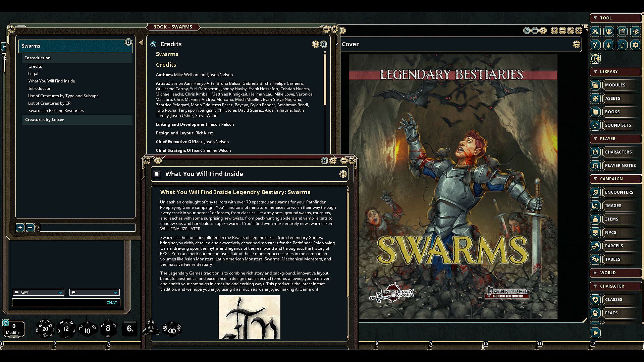Open the NPCs skull icon
Viewport: 644px width, 362px height.
pyautogui.click(x=595, y=232)
